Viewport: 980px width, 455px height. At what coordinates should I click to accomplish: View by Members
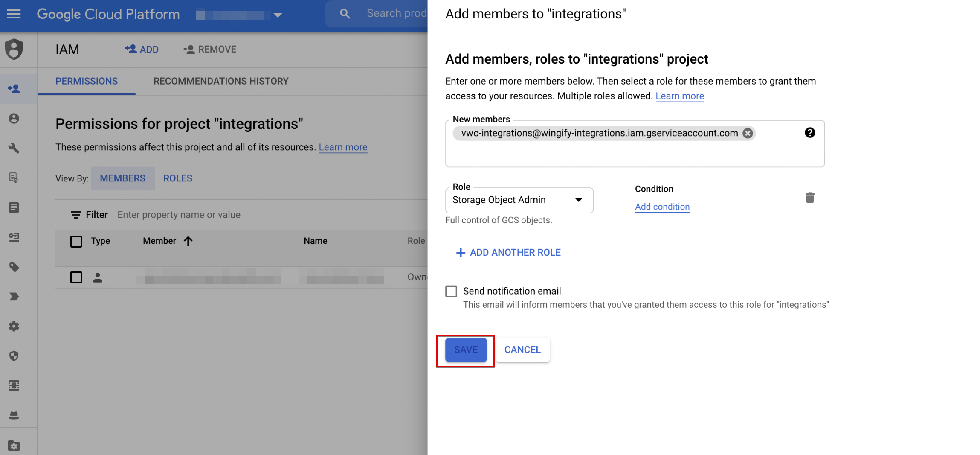123,178
